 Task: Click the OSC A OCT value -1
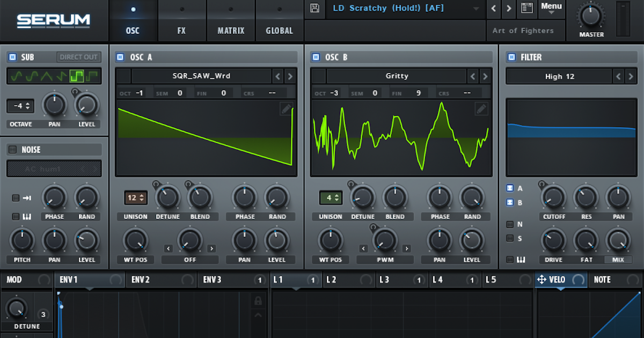coord(140,93)
